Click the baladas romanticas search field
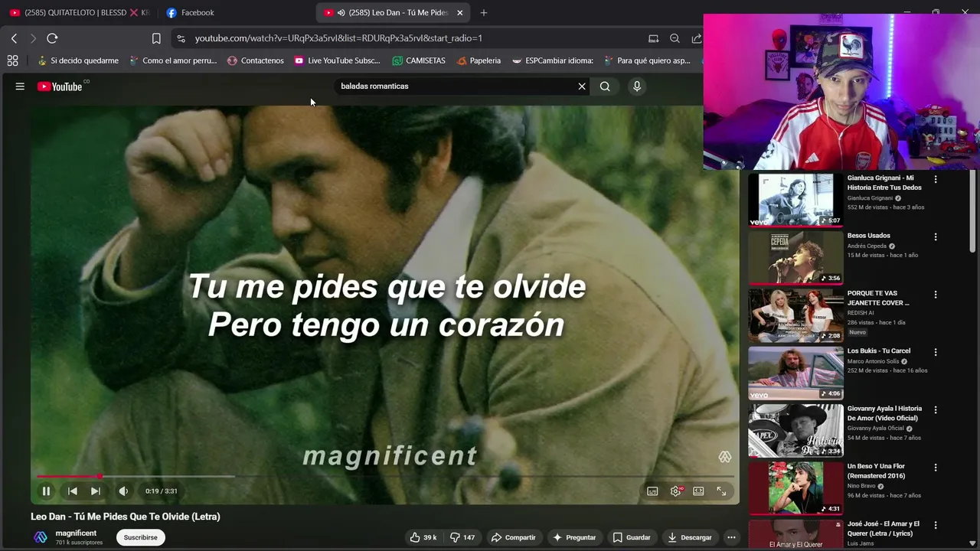The image size is (980, 551). click(x=456, y=86)
